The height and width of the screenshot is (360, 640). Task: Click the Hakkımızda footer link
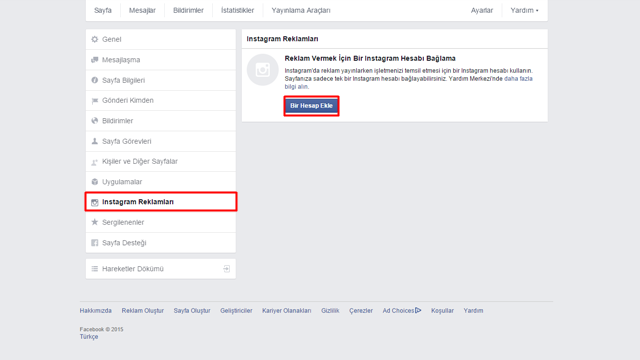[96, 311]
